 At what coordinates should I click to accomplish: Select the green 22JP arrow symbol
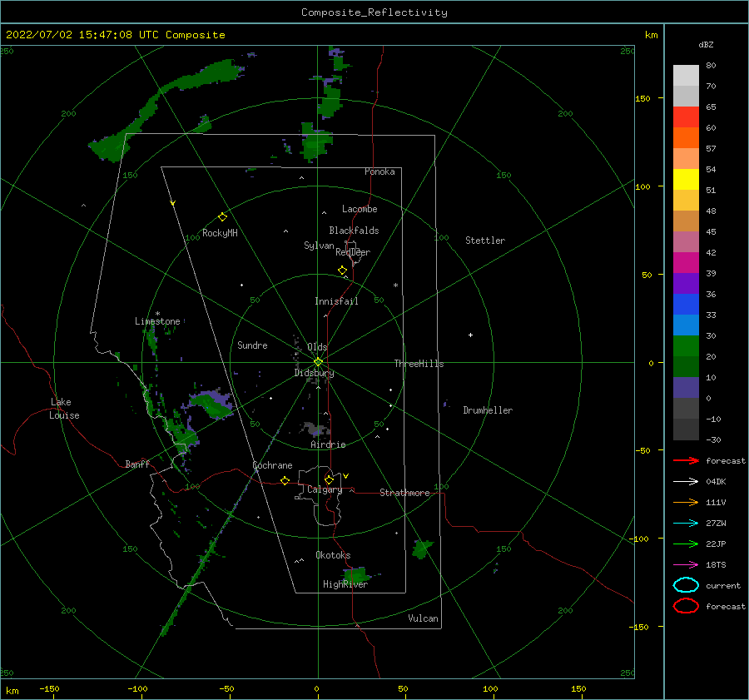[x=686, y=544]
